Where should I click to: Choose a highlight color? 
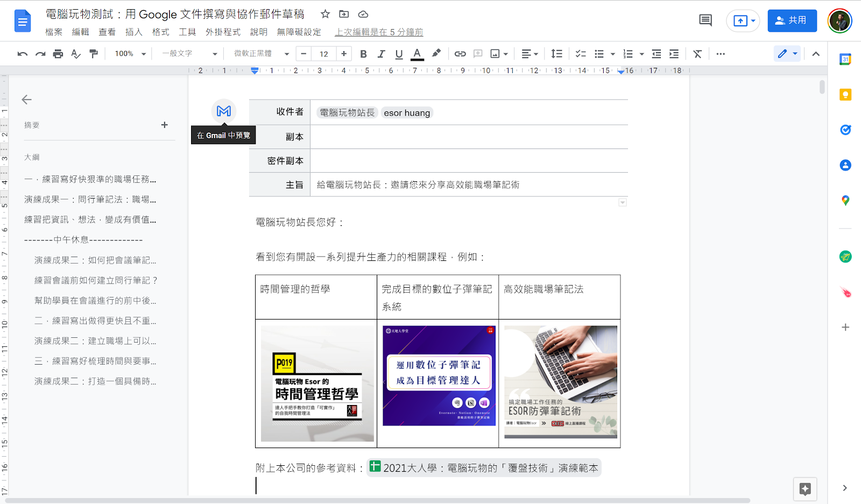[x=436, y=54]
